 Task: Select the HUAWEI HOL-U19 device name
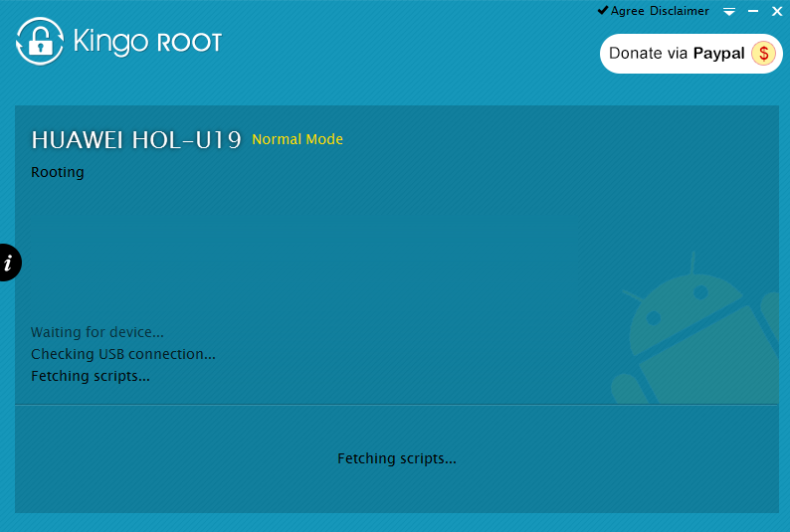[x=136, y=140]
